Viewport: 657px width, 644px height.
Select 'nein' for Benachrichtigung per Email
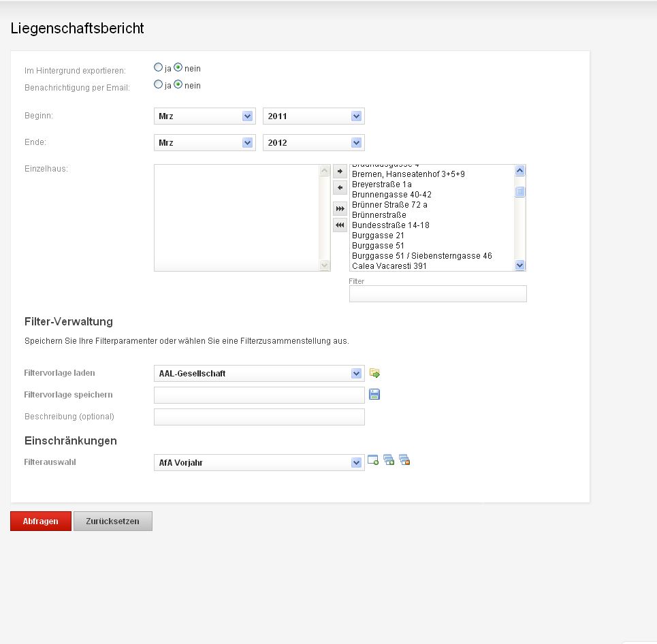(178, 84)
